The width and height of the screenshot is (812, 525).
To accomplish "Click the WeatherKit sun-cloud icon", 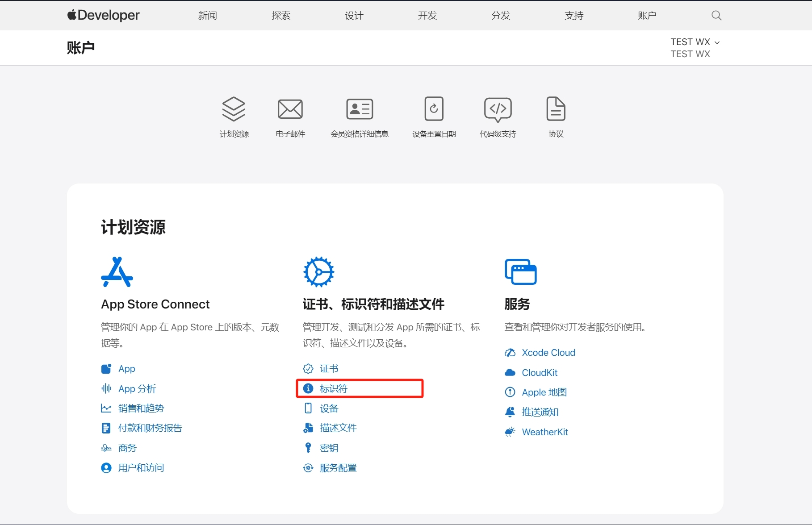I will (510, 432).
